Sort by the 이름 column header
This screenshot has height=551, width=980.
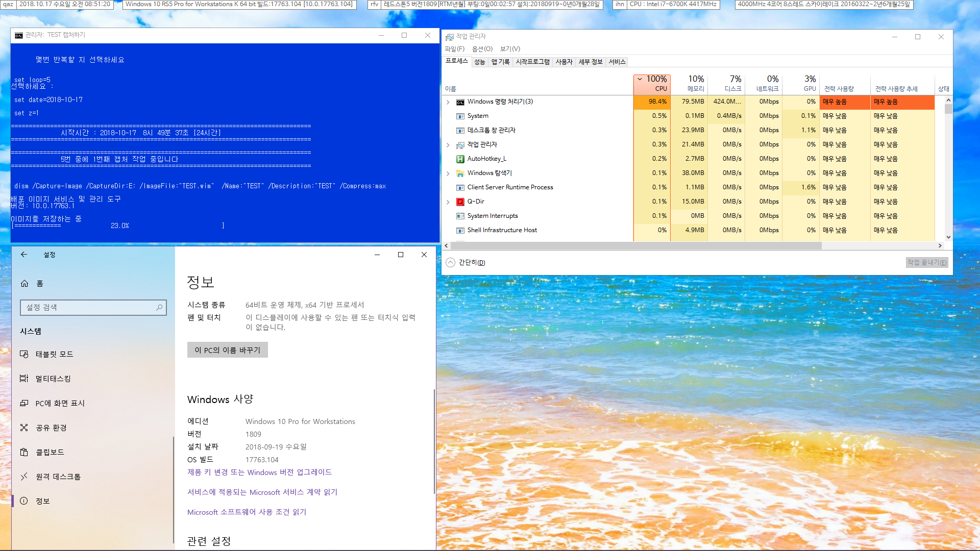pyautogui.click(x=537, y=84)
